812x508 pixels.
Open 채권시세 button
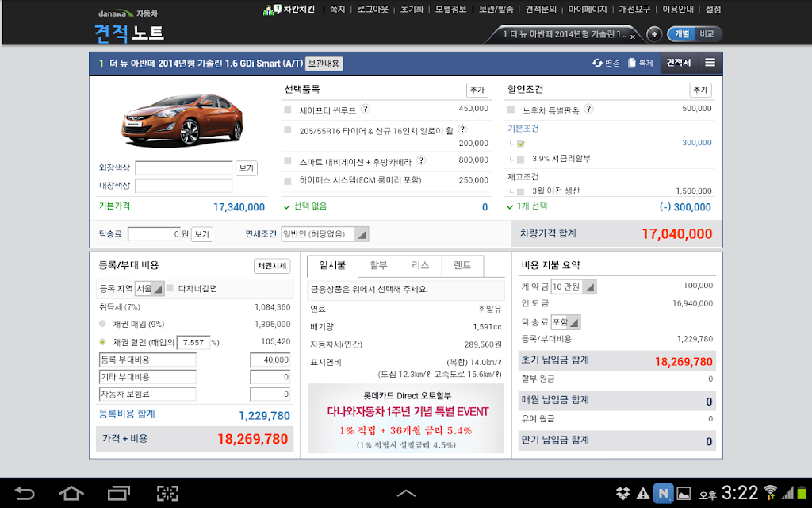click(272, 266)
